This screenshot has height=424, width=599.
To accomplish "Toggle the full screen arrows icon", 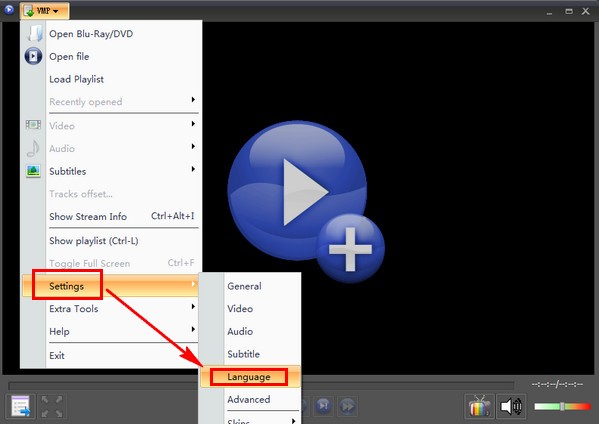I will click(52, 406).
